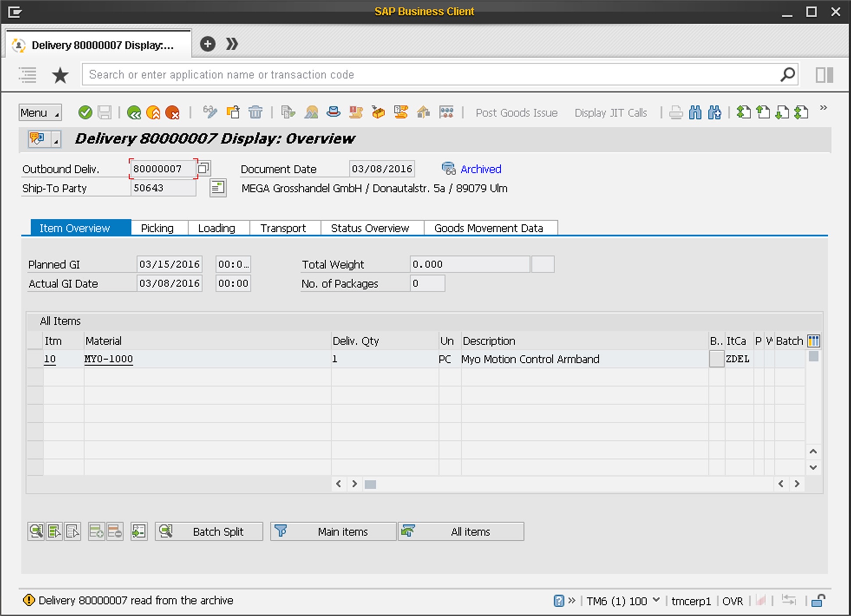The width and height of the screenshot is (851, 616).
Task: Click the Previous Page icon
Action: 763,113
